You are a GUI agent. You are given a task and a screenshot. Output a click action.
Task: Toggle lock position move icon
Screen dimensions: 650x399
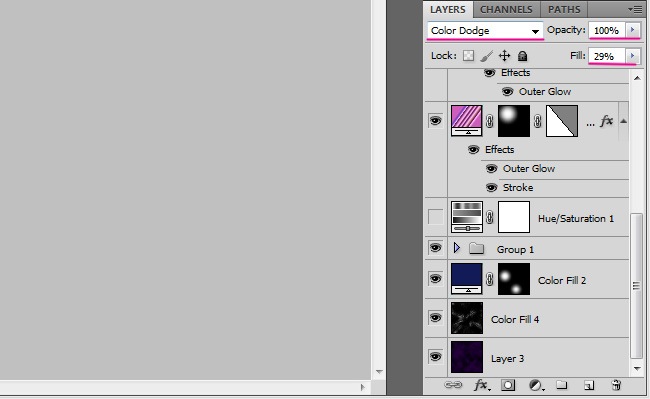click(504, 56)
